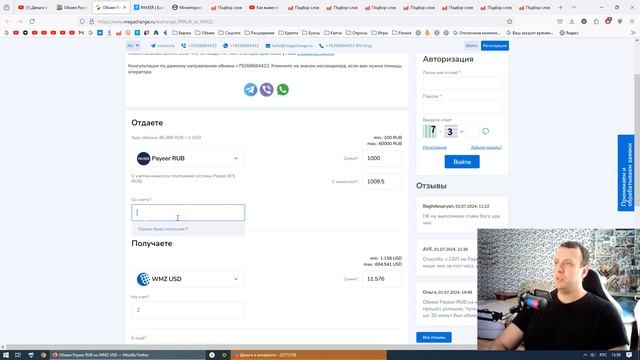This screenshot has width=640, height=360.
Task: Reload the current browser page
Action: (x=32, y=21)
